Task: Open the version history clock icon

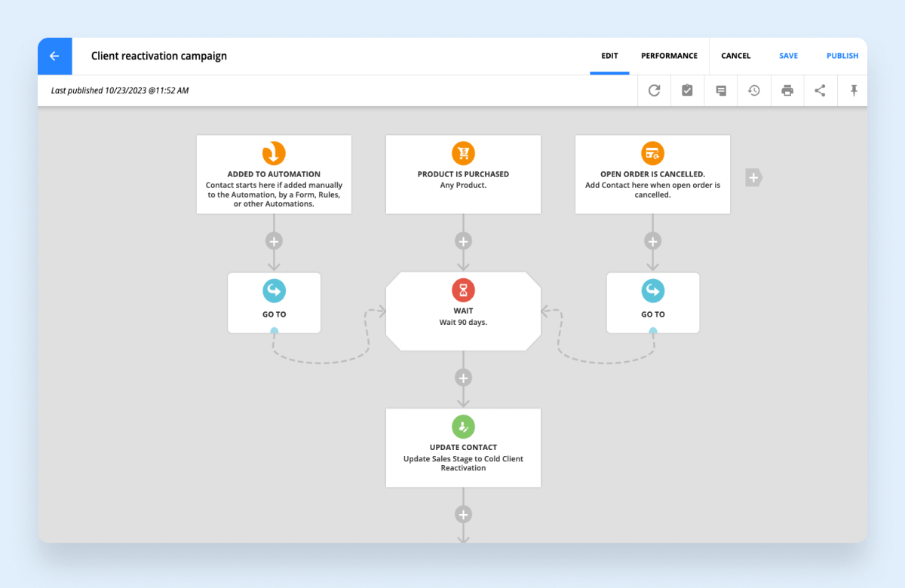Action: coord(753,90)
